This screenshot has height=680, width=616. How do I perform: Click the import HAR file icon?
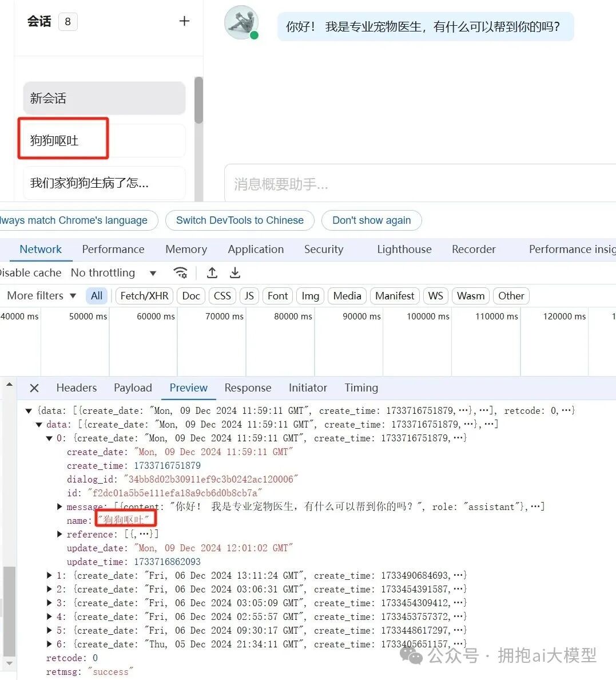[x=212, y=272]
